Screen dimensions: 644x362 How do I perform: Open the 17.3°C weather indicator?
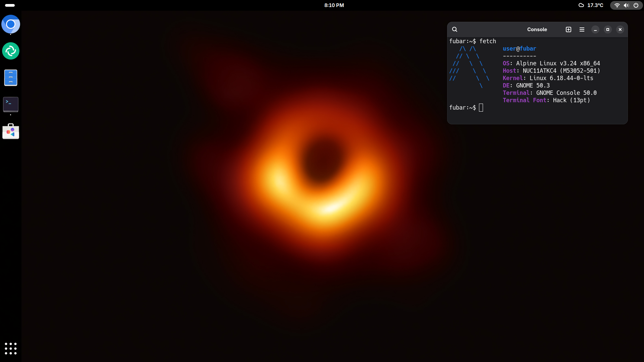591,5
